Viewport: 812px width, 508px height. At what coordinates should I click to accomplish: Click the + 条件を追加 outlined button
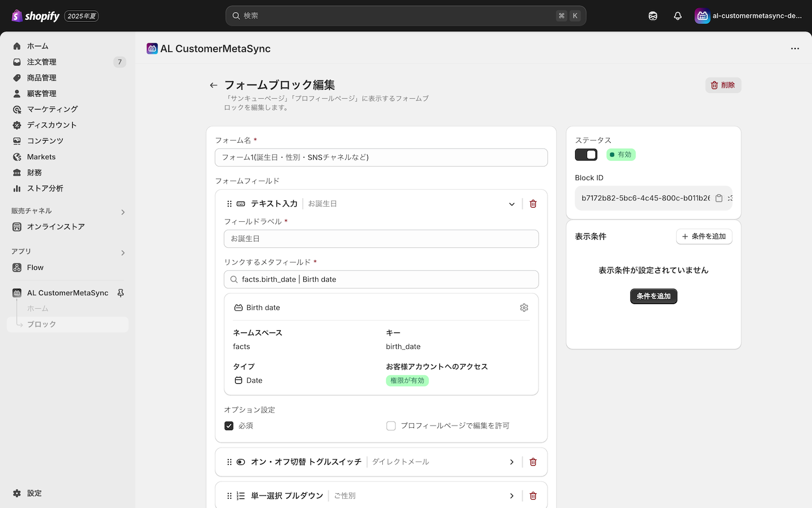click(704, 237)
